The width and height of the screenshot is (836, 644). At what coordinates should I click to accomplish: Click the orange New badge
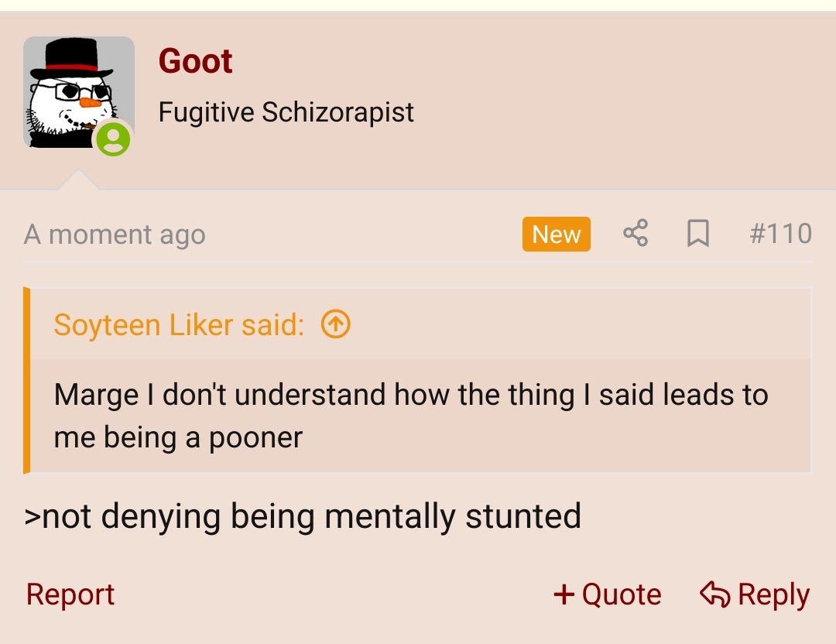point(556,234)
